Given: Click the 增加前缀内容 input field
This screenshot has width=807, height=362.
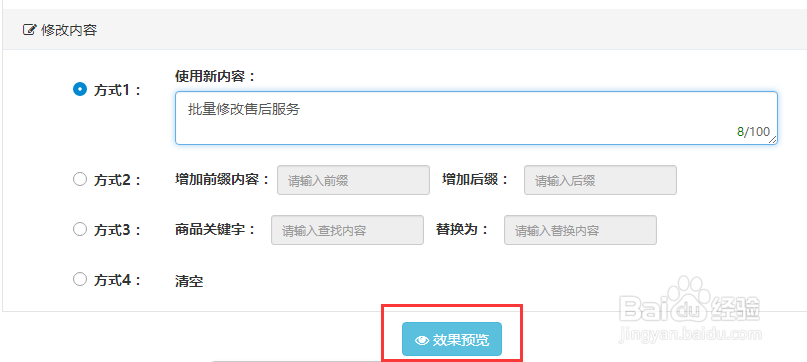Looking at the screenshot, I should click(x=353, y=180).
